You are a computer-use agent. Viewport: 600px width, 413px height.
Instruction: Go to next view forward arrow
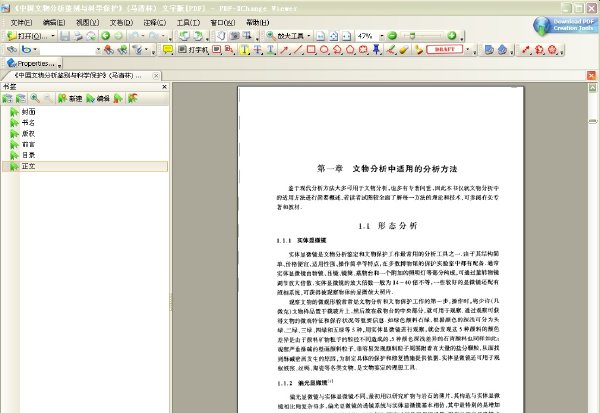coord(118,36)
